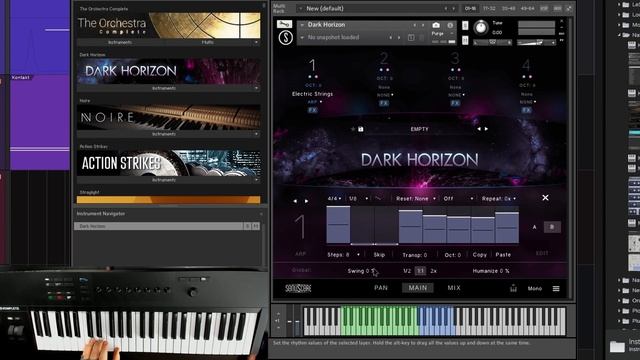Toggle Skip for the selected step
Image resolution: width=640 pixels, height=360 pixels.
(x=379, y=255)
